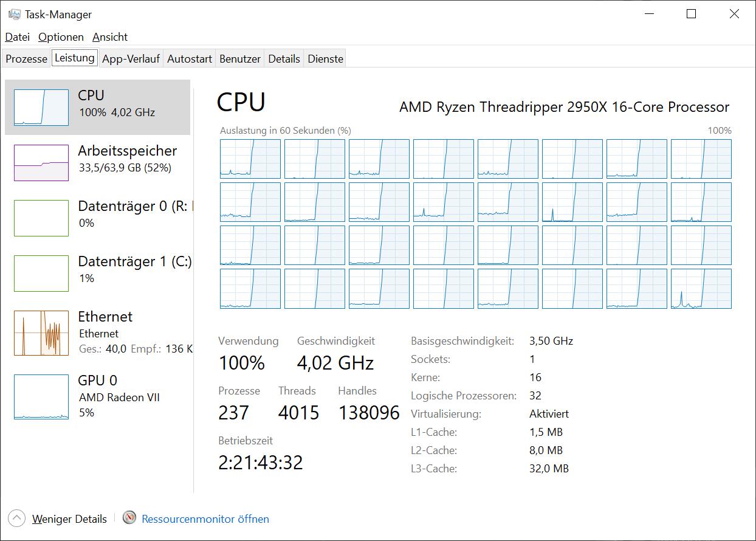Click the Betriebszeit value 2:21:43:32

261,463
